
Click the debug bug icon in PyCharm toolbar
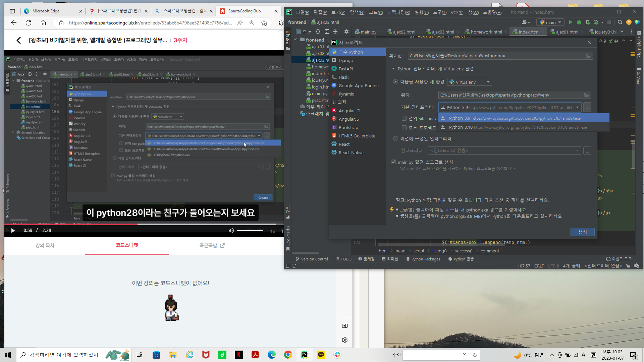579,22
